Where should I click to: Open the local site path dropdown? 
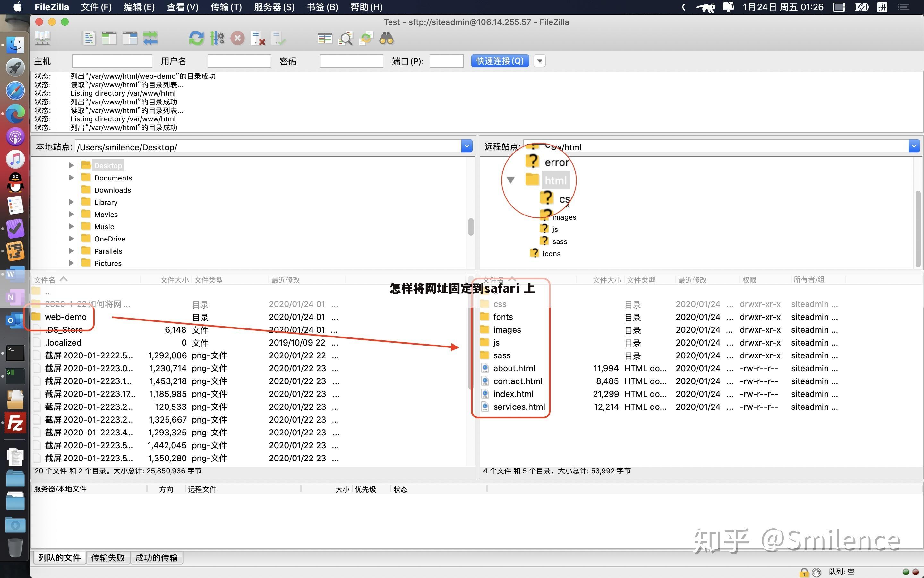(466, 146)
